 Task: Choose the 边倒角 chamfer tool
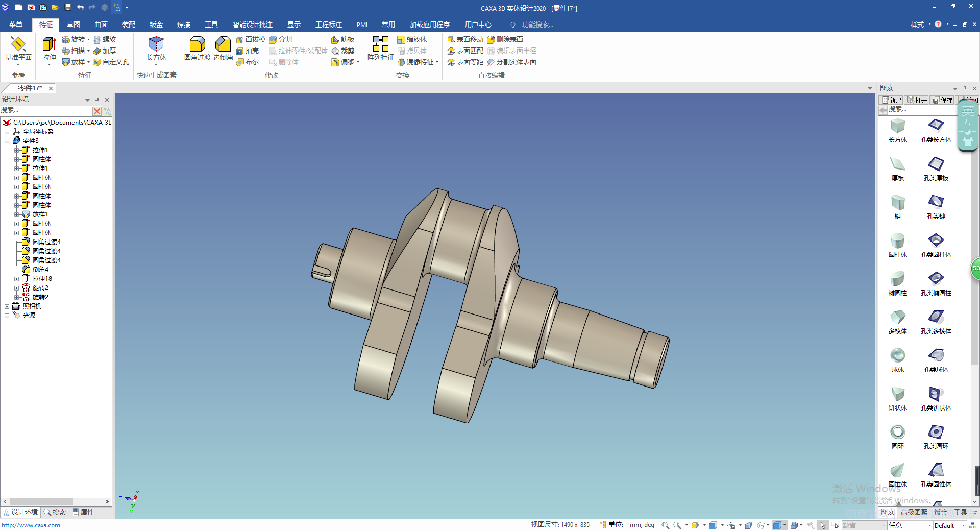click(x=223, y=49)
